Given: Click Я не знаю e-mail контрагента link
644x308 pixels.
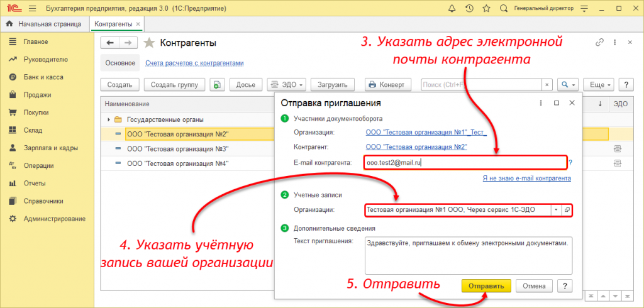Looking at the screenshot, I should coord(527,179).
